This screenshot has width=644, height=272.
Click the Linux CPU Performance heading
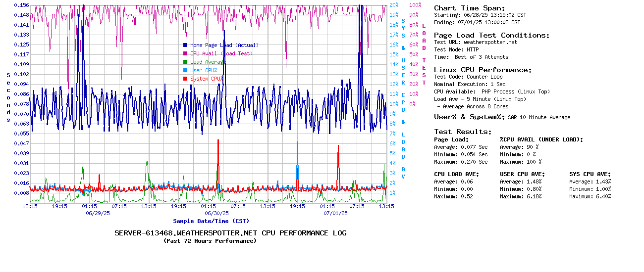point(483,70)
